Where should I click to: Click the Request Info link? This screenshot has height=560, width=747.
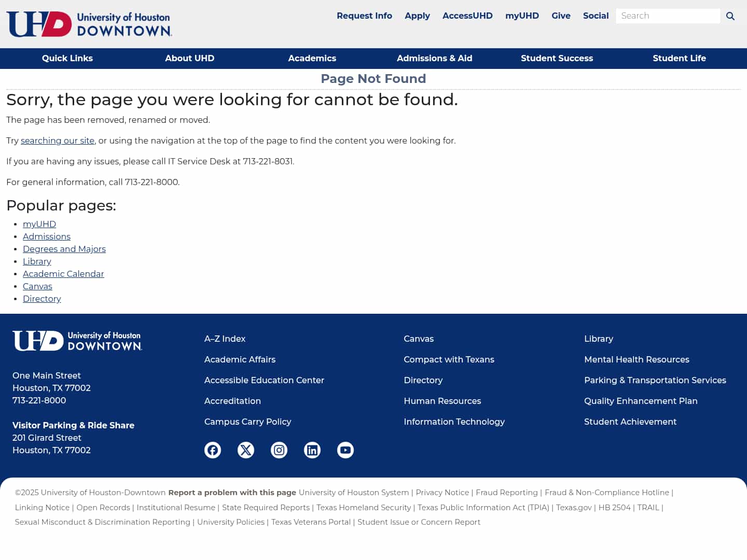tap(364, 16)
